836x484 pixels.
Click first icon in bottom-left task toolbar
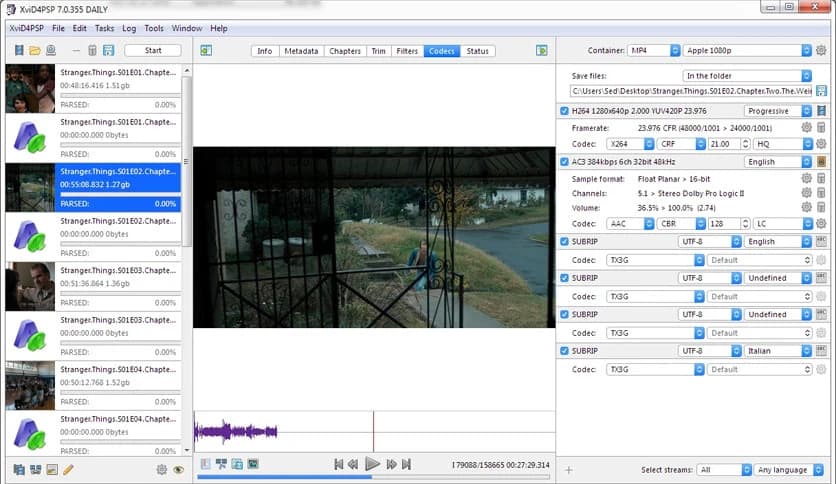pos(19,470)
